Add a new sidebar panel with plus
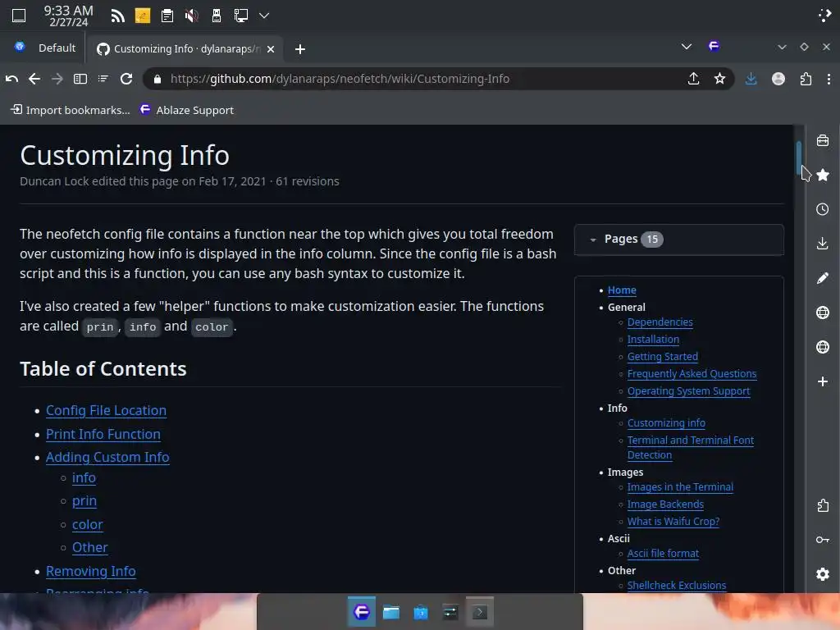840x630 pixels. coord(823,381)
